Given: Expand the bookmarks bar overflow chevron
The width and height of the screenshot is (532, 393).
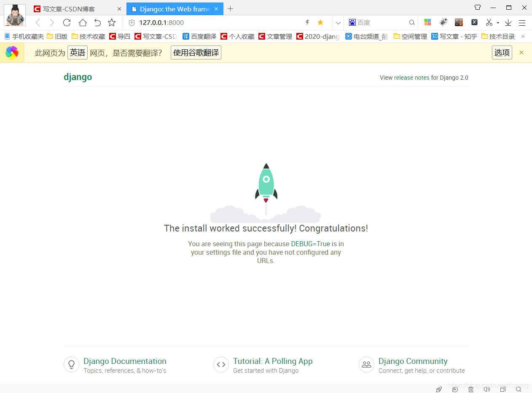Looking at the screenshot, I should click(523, 37).
